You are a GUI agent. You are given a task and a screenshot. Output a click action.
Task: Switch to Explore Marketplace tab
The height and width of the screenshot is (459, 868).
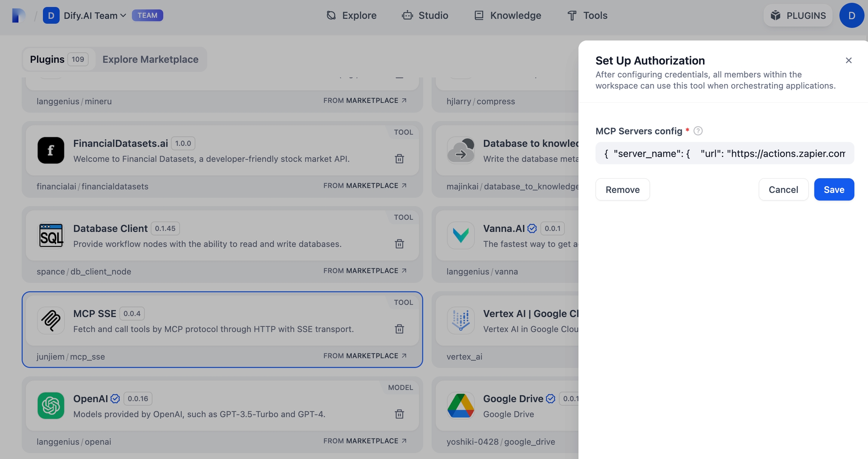pos(150,59)
